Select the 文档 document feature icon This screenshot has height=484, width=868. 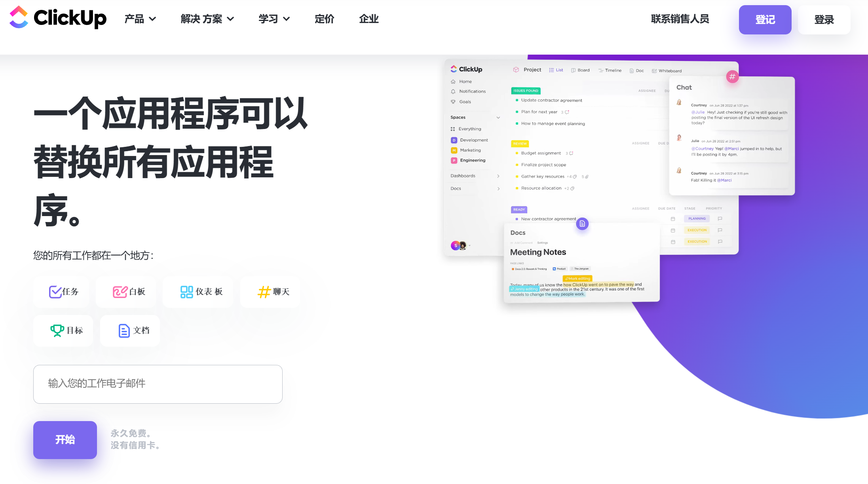click(x=124, y=330)
